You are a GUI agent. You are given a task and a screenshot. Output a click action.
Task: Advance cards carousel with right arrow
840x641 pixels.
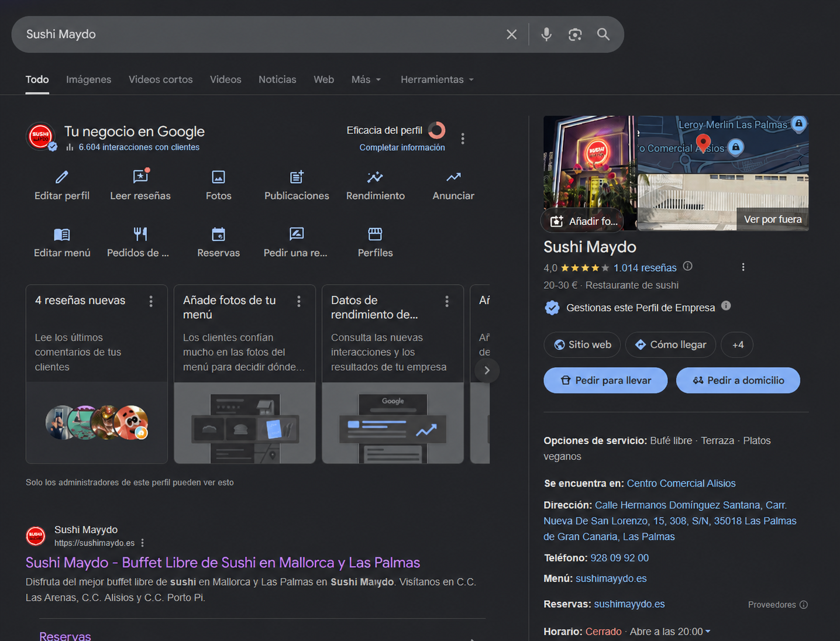[487, 370]
